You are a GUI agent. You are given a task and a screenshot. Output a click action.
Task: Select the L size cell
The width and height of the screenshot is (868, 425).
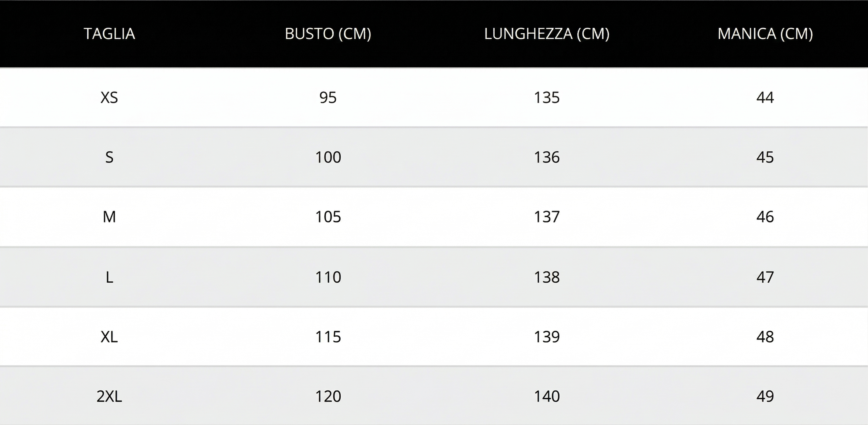(x=109, y=277)
